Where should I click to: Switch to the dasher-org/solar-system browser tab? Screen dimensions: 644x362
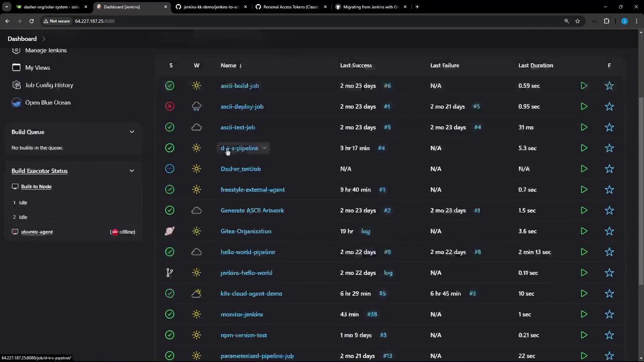pyautogui.click(x=52, y=7)
